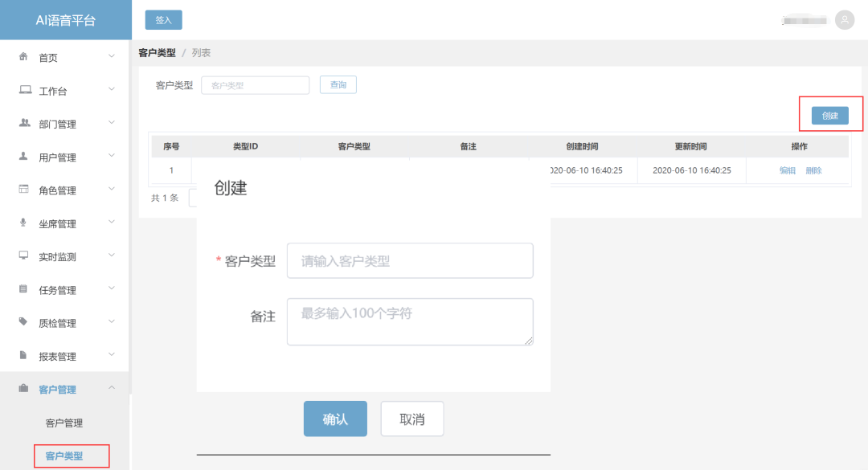
Task: Open the user avatar in the header
Action: [845, 20]
